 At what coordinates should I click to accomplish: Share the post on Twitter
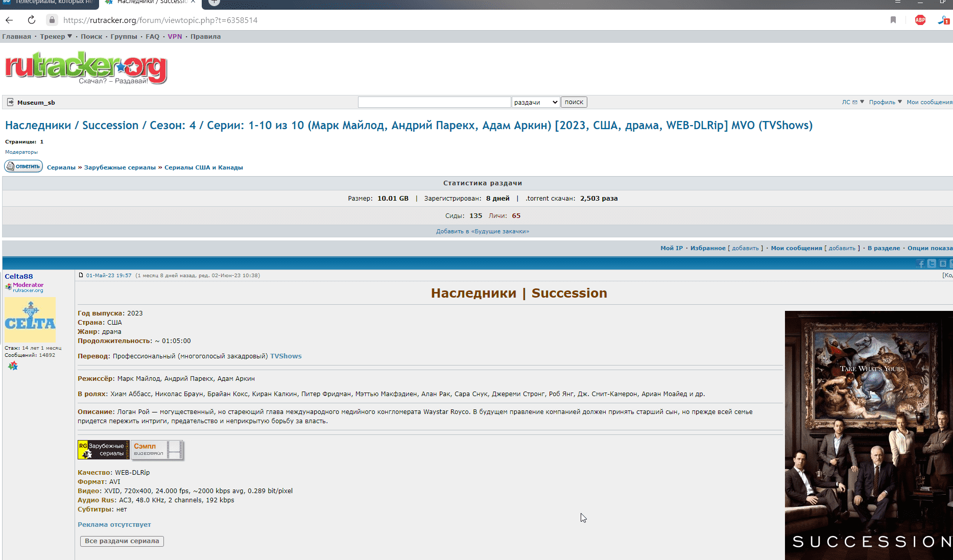(x=932, y=263)
